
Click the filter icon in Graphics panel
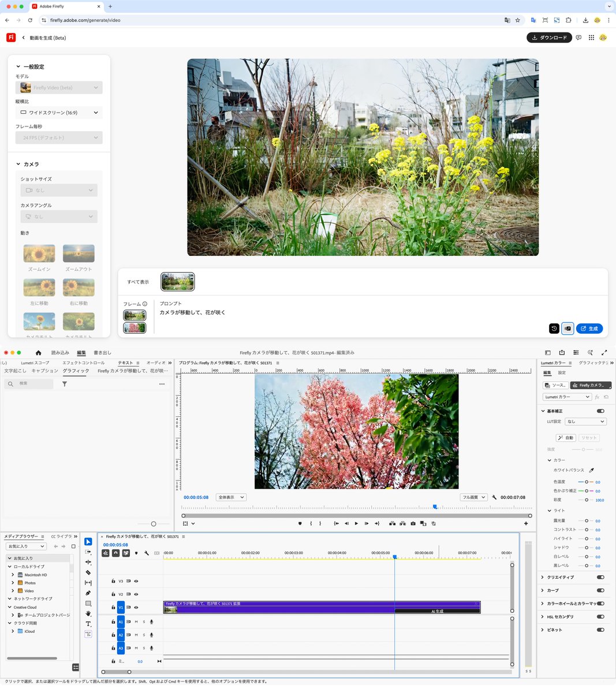point(65,384)
